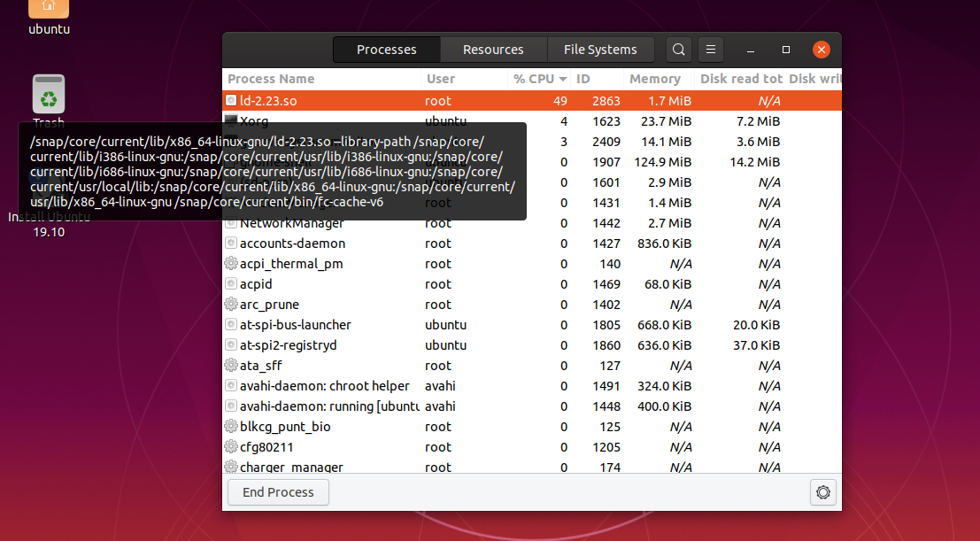
Task: Click the gear icon beside acpid process
Action: coord(232,283)
